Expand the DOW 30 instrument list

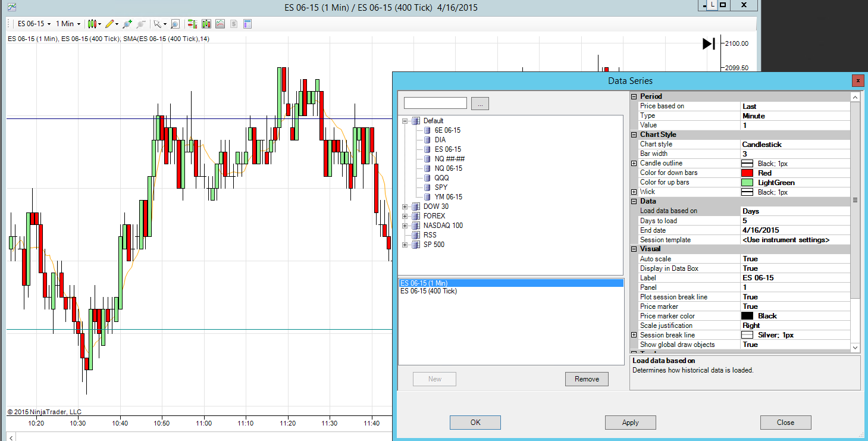click(405, 207)
